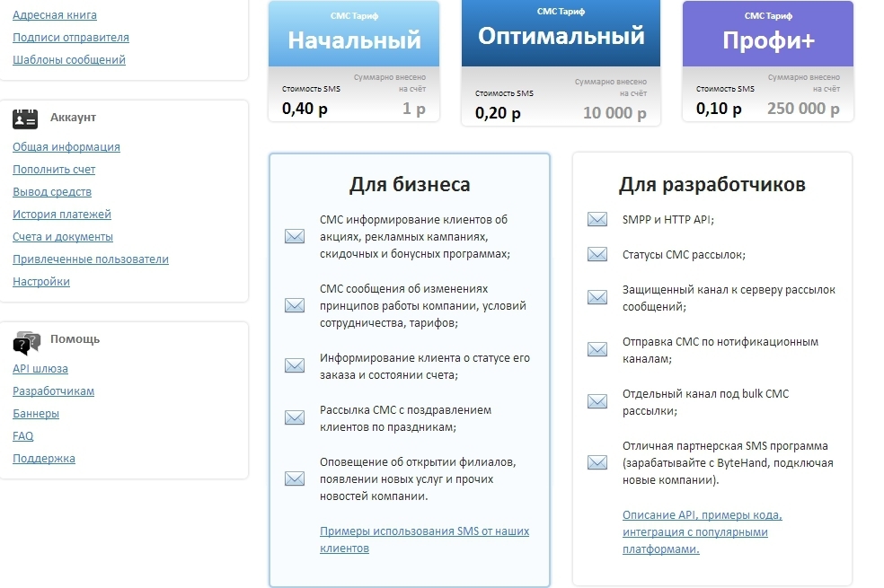Click text SMPP и HTTP API
The width and height of the screenshot is (884, 588).
coord(668,220)
